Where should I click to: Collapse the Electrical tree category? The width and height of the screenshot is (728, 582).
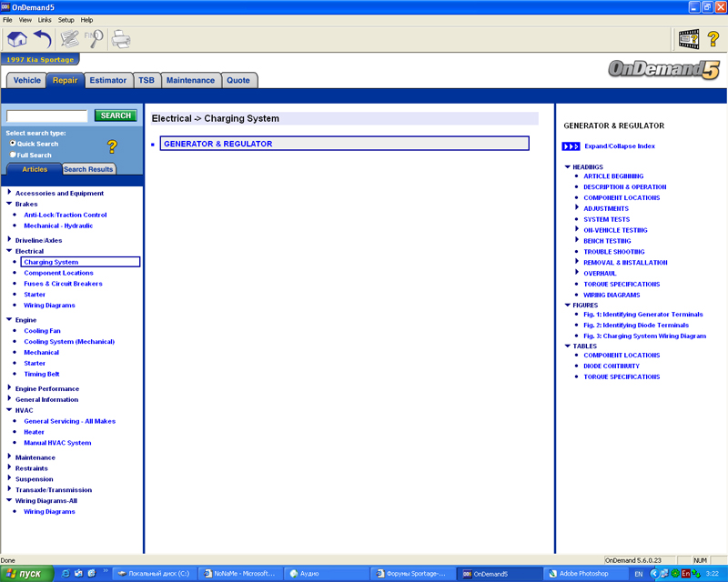coord(9,251)
